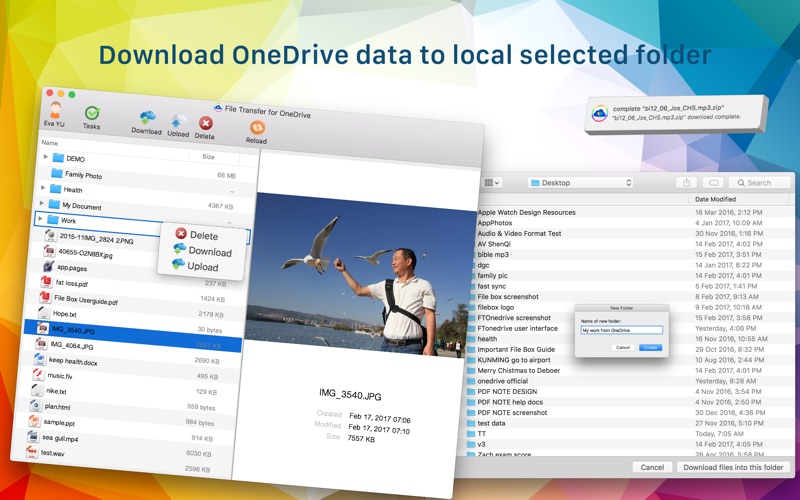Image resolution: width=800 pixels, height=500 pixels.
Task: Open the Tasks toolbar icon
Action: (92, 113)
